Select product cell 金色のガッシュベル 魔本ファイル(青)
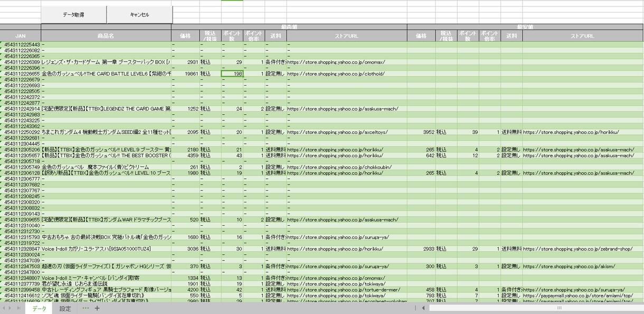 [x=106, y=167]
